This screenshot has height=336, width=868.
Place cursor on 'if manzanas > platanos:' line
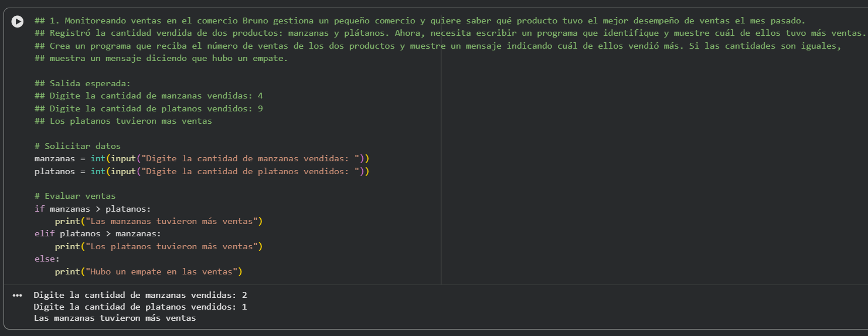(x=93, y=209)
